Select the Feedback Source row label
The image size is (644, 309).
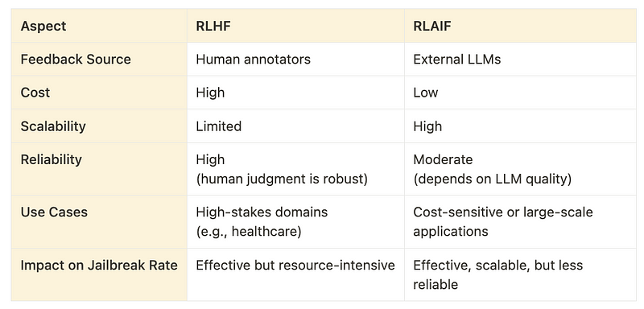[76, 59]
